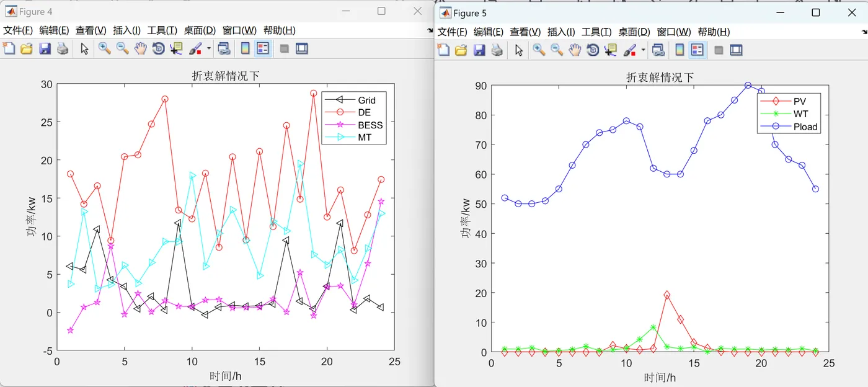This screenshot has width=868, height=387.
Task: Open 工具(T) menu in Figure 4
Action: point(162,30)
